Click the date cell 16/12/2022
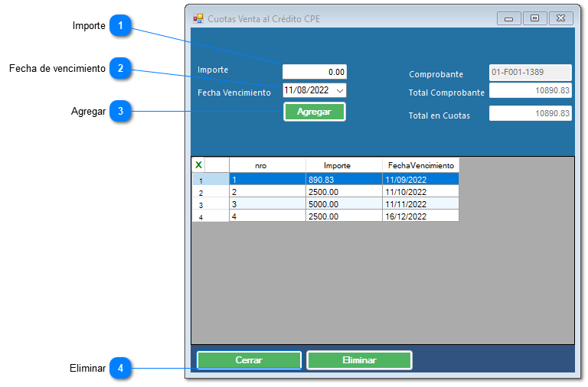Screen dimensions: 588x387 click(420, 216)
